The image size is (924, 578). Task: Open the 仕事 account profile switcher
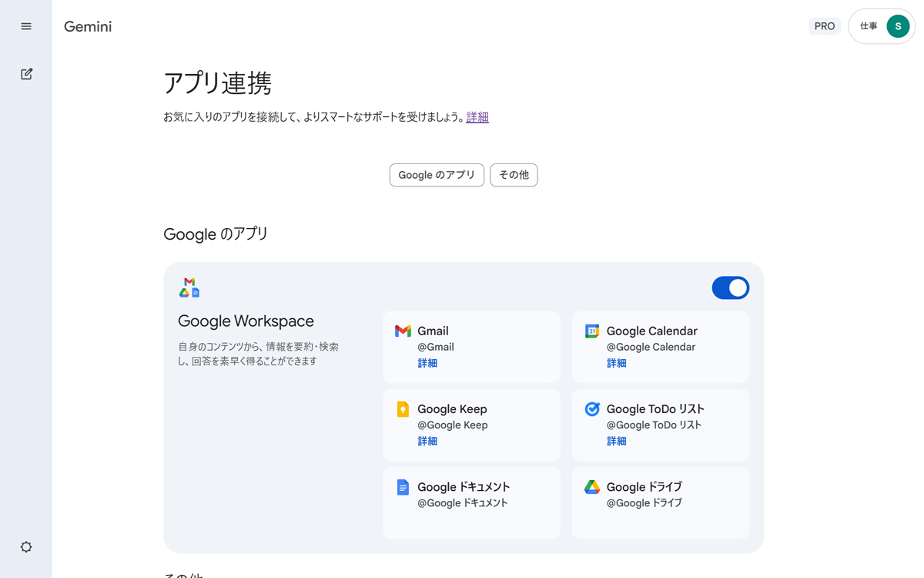[882, 26]
